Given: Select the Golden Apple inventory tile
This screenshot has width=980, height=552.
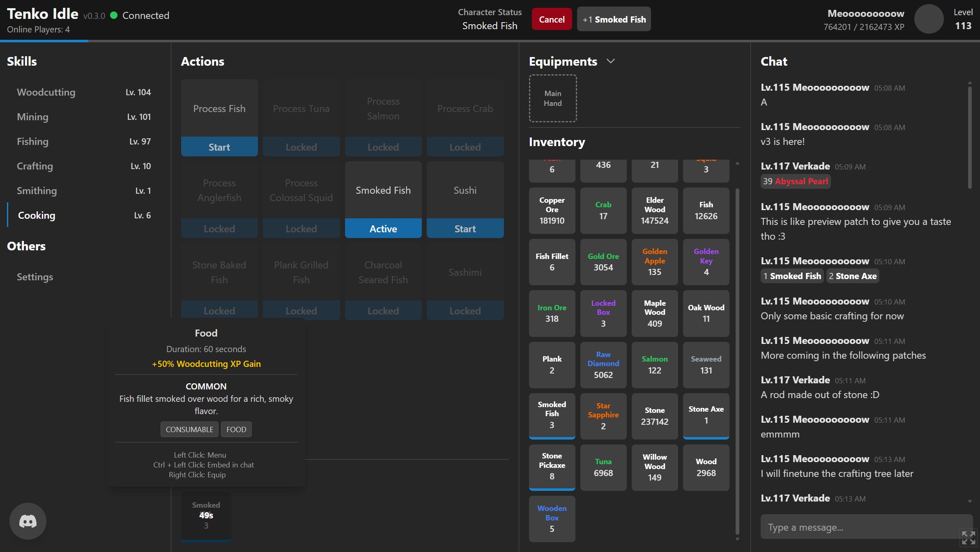Looking at the screenshot, I should (654, 261).
